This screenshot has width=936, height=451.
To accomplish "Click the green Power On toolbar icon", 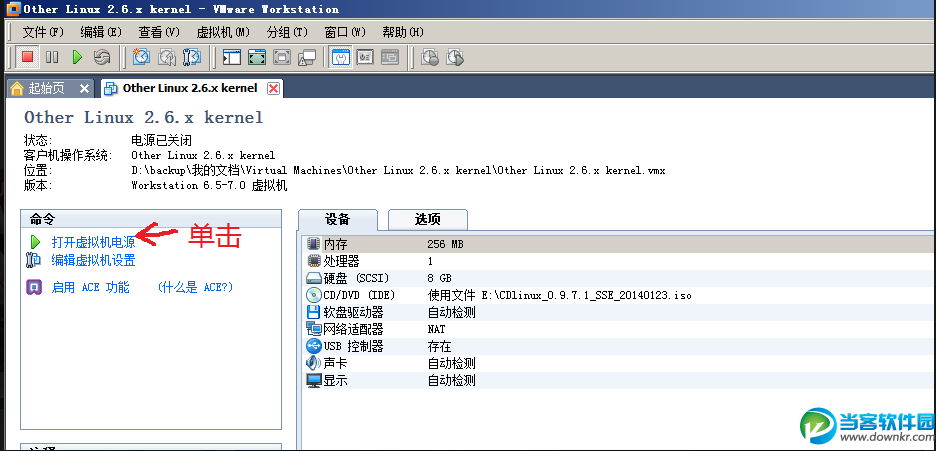I will click(77, 57).
